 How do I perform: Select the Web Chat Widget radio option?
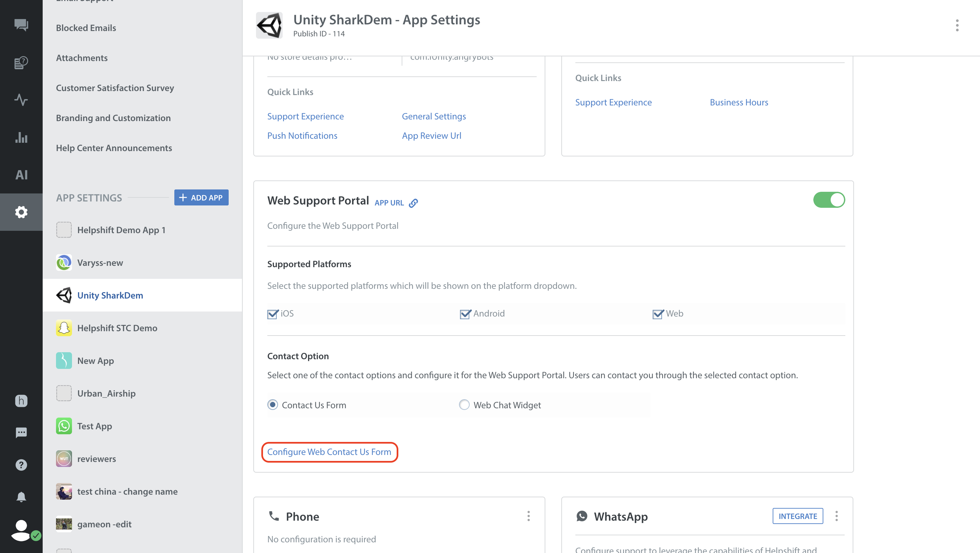(x=464, y=405)
